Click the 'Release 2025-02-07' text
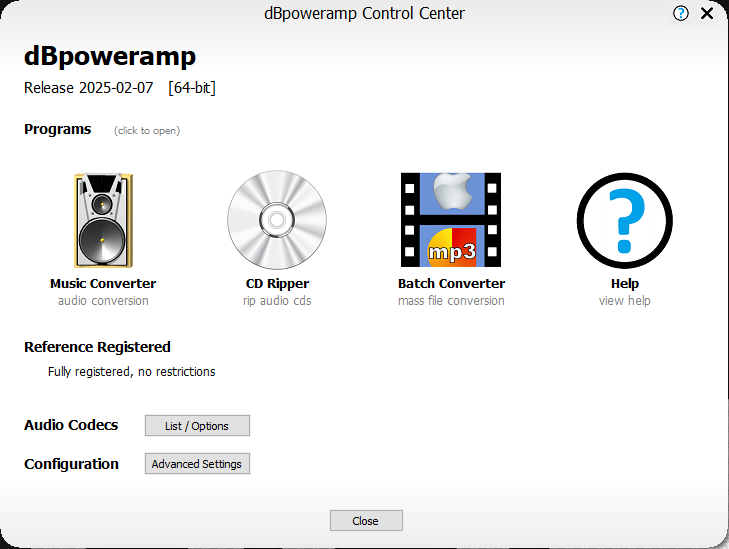Viewport: 729px width, 549px height. [x=88, y=88]
